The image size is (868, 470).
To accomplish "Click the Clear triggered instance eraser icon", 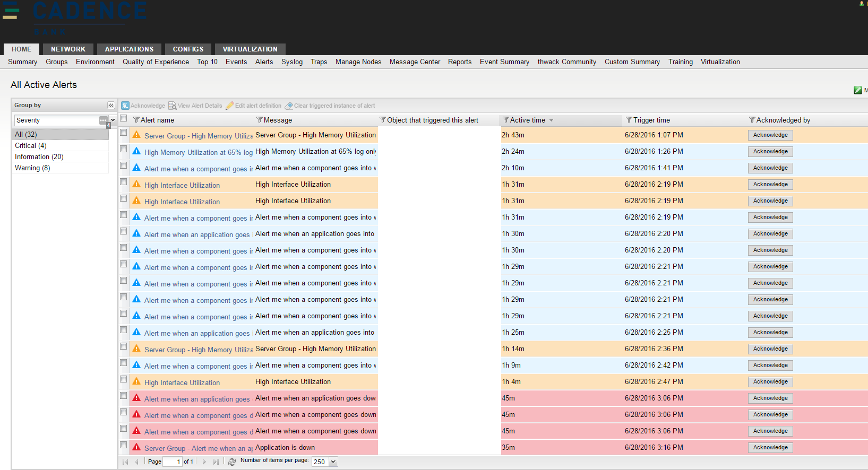I will 289,106.
